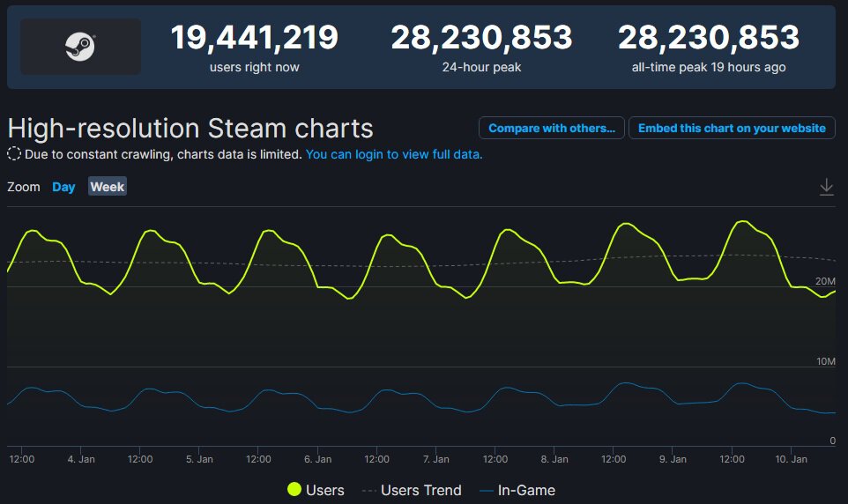Click the High-resolution Steam charts heading
The width and height of the screenshot is (848, 504).
click(x=190, y=129)
